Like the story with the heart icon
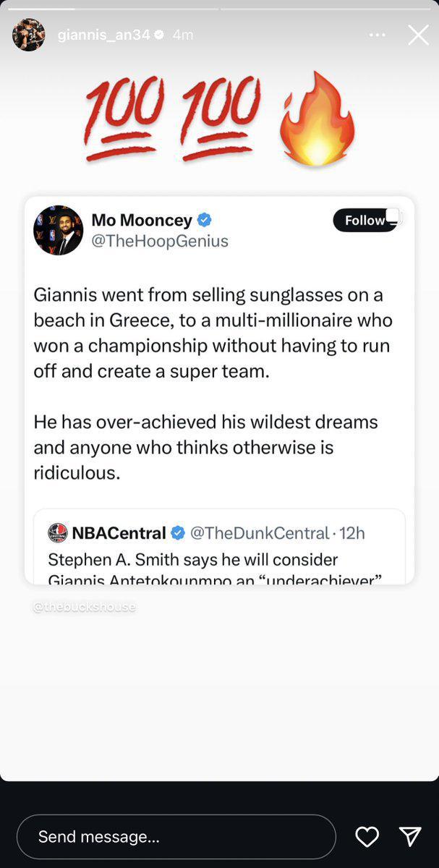439x868 pixels. click(367, 837)
